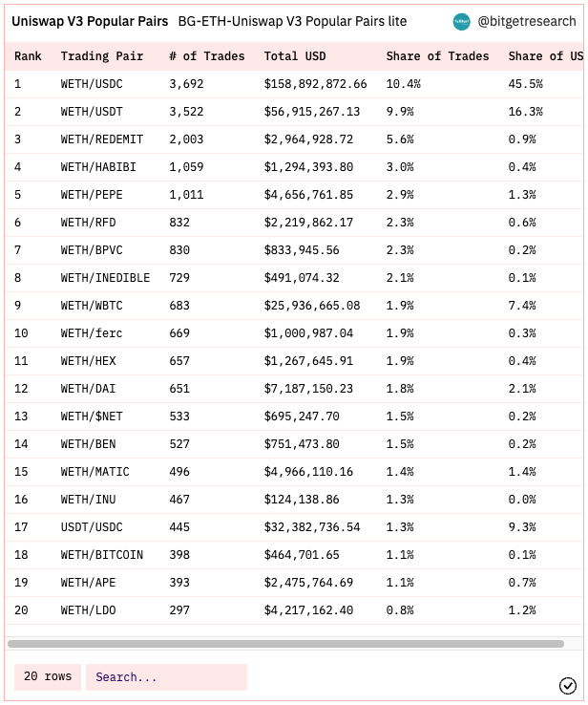Select the WETH/LDO row in the table
Screen dimensions: 588x705
pos(294,610)
